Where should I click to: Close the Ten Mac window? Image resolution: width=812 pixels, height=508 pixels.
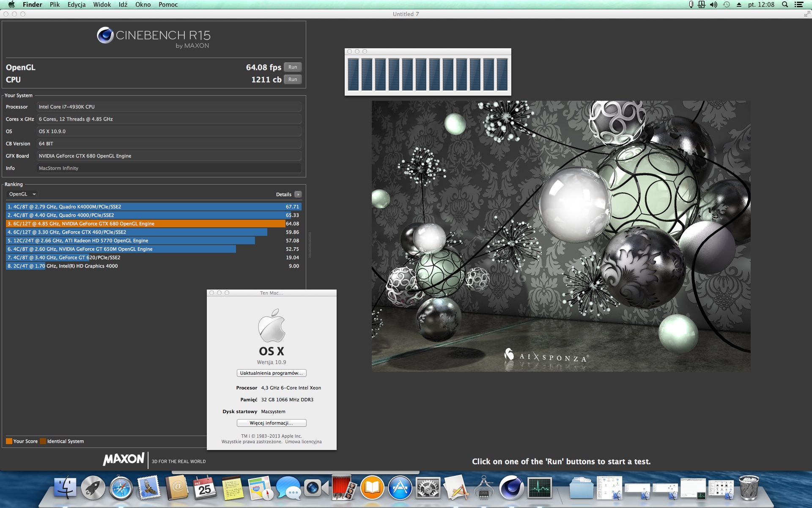click(212, 293)
